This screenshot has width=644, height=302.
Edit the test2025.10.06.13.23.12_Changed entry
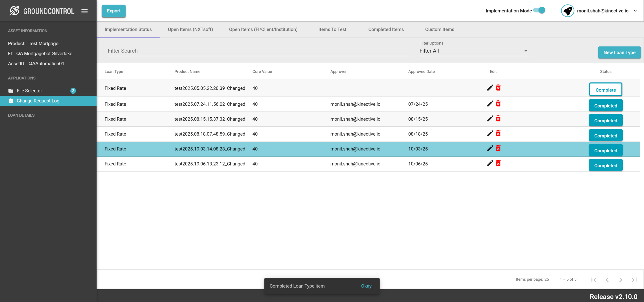coord(490,163)
